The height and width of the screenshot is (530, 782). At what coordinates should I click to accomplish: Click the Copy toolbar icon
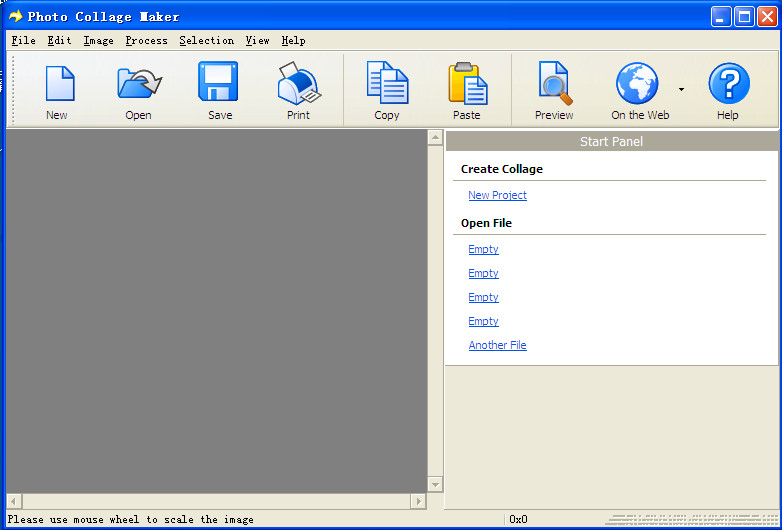[x=388, y=83]
